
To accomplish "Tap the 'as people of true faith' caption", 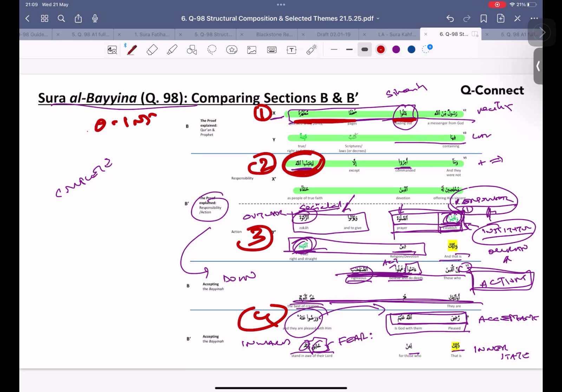I will [x=305, y=198].
